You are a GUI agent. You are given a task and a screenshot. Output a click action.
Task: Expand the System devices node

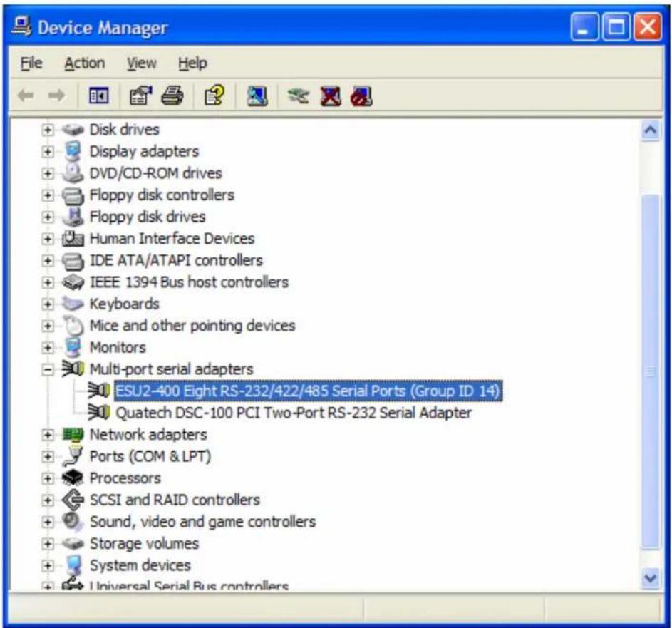(x=48, y=565)
